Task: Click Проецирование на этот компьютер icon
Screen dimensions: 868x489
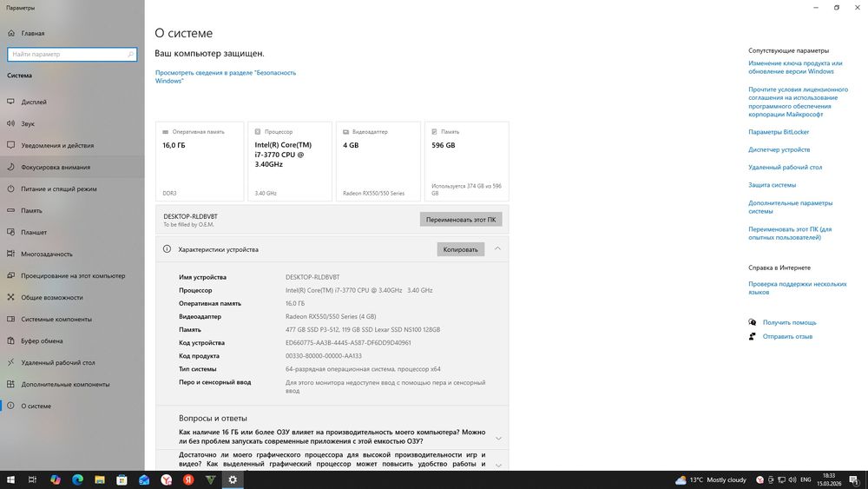Action: click(10, 275)
